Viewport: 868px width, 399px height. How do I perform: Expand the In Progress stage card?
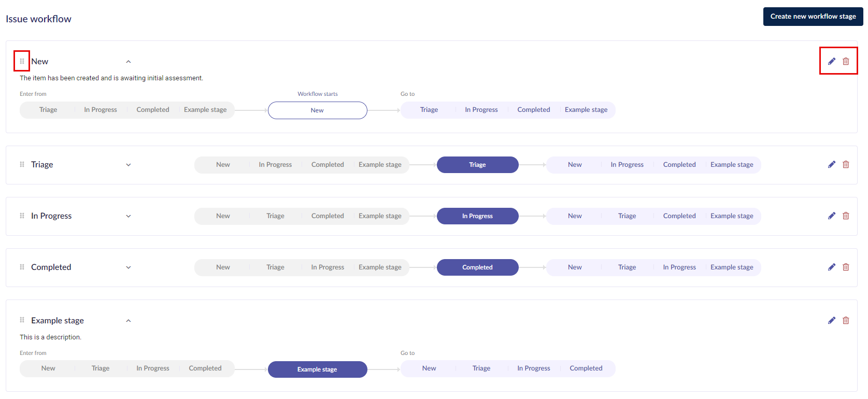[129, 216]
